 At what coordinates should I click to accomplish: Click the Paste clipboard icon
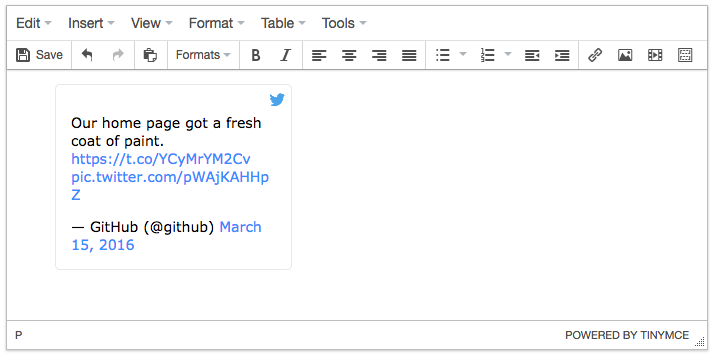click(x=150, y=55)
